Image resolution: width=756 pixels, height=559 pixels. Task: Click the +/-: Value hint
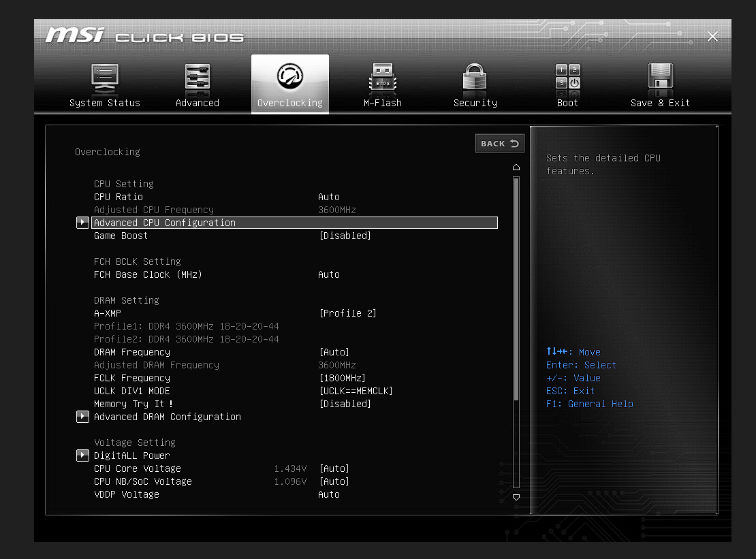[573, 378]
